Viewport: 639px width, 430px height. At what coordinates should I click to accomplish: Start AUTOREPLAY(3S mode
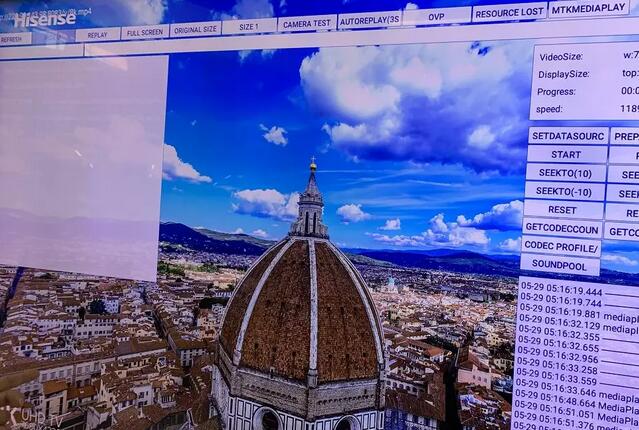(369, 20)
